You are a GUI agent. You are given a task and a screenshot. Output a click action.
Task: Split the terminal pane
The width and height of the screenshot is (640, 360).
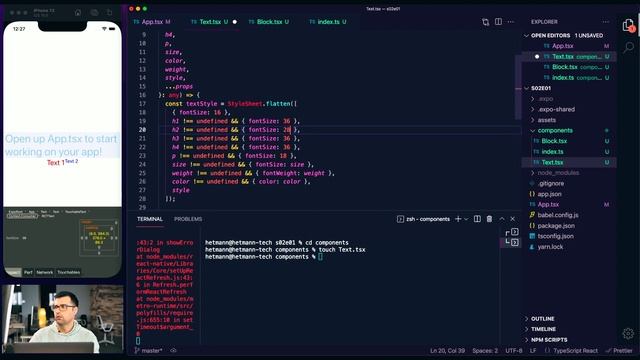[x=477, y=219]
